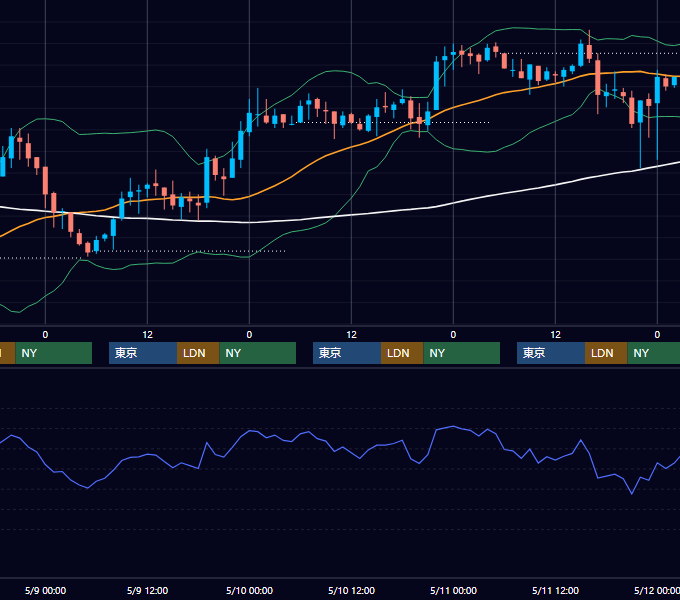Click the 5/9 00:00 date label

click(x=46, y=590)
